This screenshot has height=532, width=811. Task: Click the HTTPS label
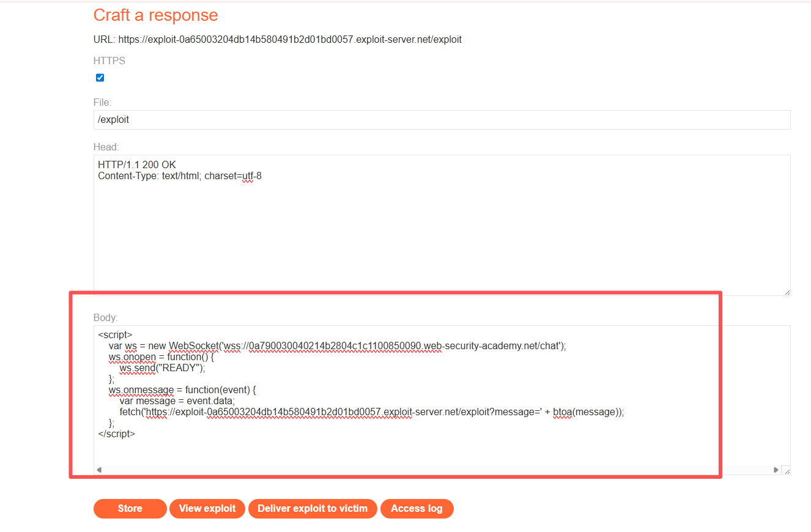(109, 61)
